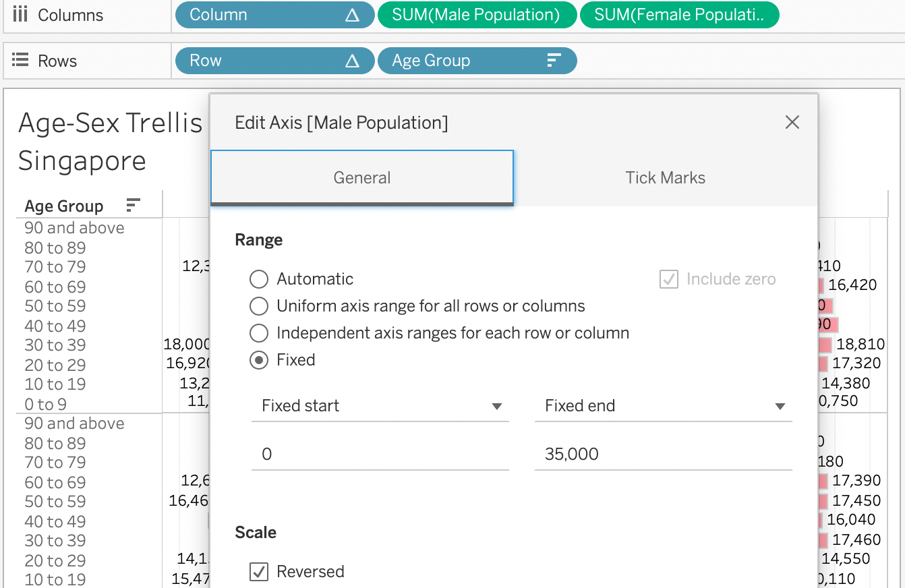This screenshot has width=905, height=588.
Task: Switch to the Tick Marks tab
Action: pos(665,178)
